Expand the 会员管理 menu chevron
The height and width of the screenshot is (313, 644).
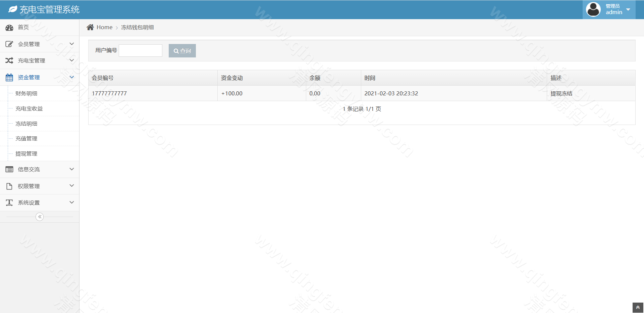(x=71, y=44)
